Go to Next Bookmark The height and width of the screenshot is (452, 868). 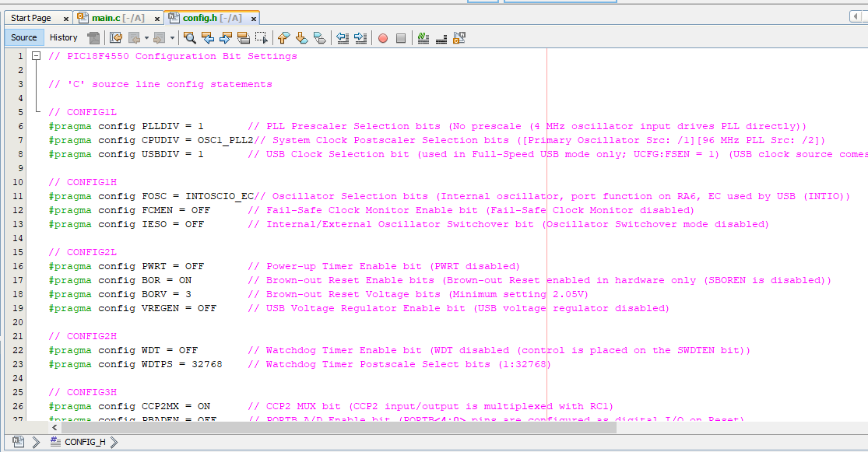302,37
